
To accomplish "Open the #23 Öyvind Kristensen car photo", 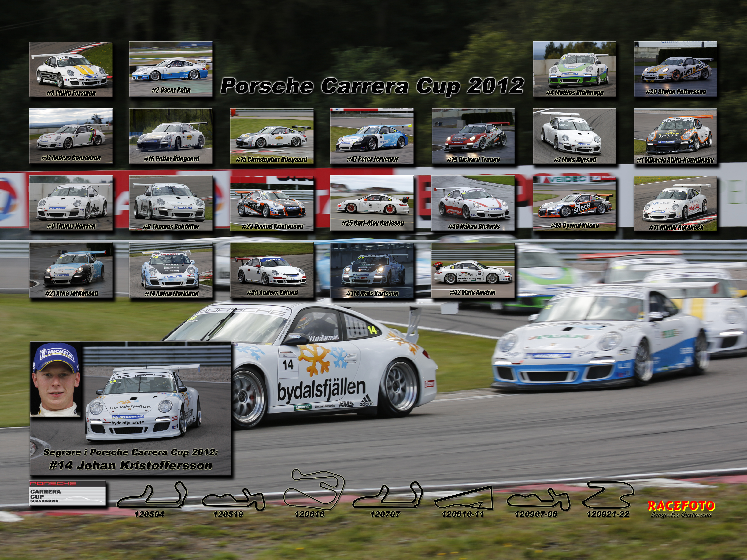I will click(272, 203).
